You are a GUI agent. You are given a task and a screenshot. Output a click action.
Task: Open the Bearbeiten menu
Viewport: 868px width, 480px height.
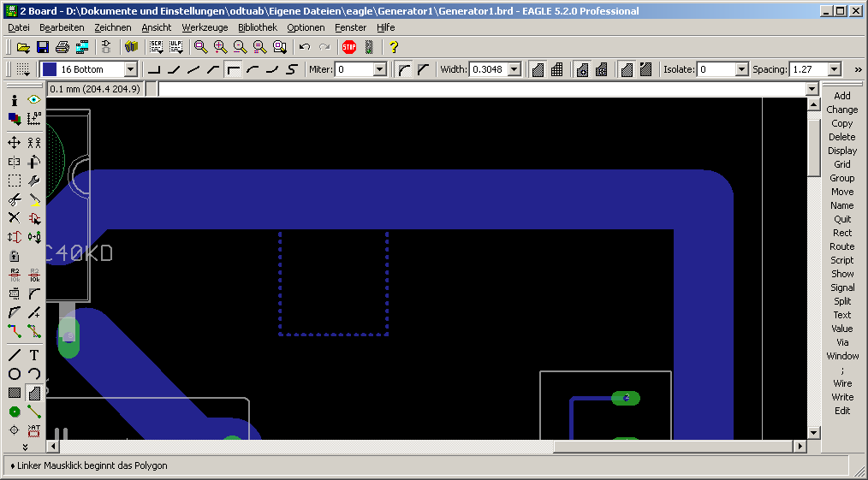pyautogui.click(x=62, y=27)
